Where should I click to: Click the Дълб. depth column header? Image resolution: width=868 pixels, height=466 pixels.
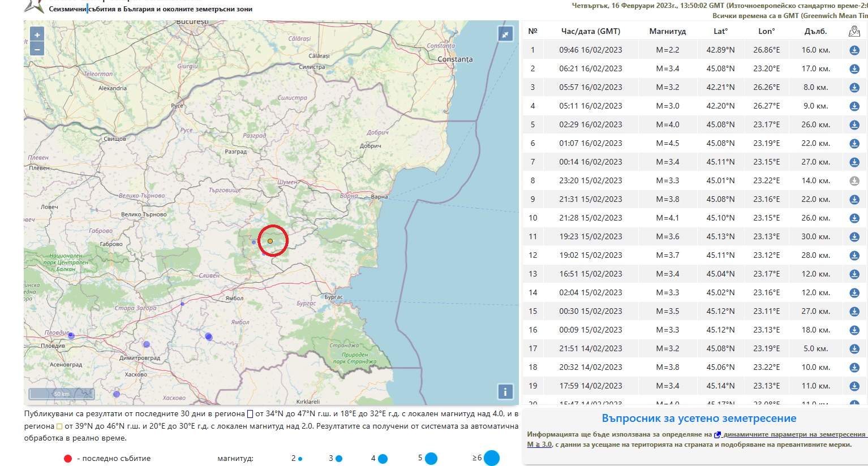(815, 32)
